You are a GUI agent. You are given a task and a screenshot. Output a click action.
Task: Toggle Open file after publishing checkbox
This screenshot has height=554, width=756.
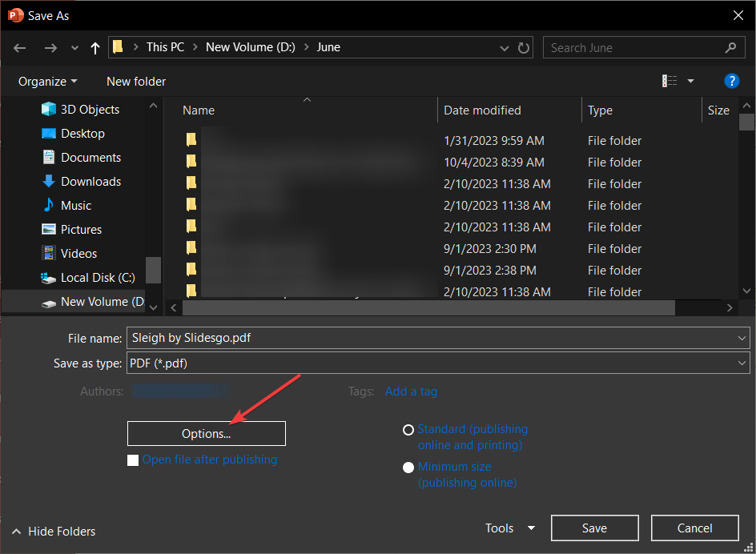pyautogui.click(x=133, y=460)
